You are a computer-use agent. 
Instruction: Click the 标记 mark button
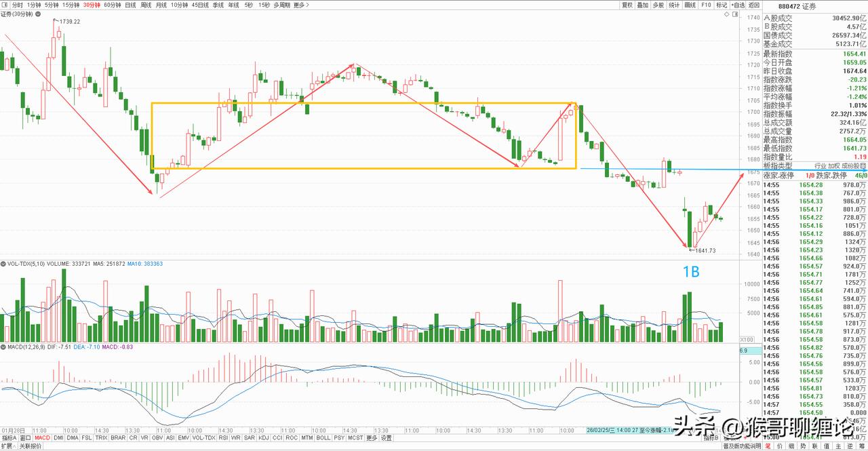coord(722,5)
